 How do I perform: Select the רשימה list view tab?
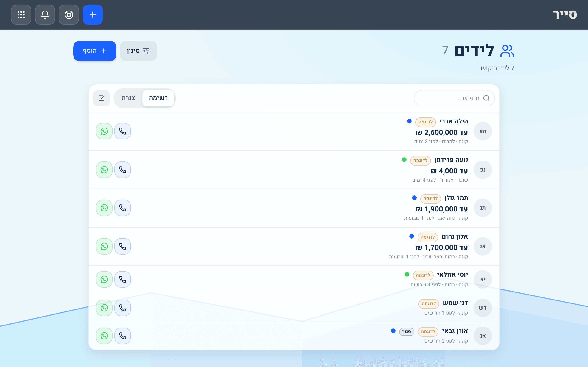158,98
